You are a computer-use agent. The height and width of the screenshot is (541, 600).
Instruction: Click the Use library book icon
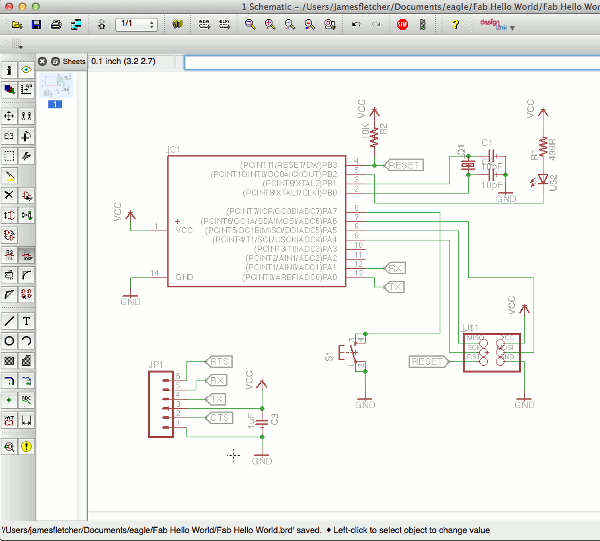(x=177, y=25)
